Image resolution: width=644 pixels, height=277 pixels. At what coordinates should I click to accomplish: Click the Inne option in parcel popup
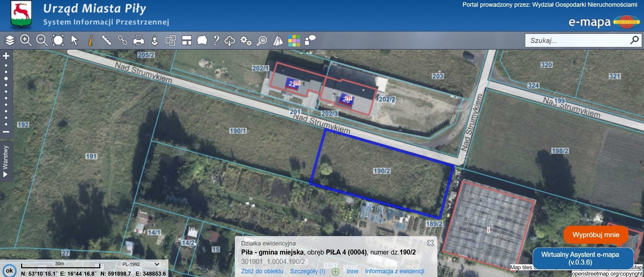[x=352, y=271]
